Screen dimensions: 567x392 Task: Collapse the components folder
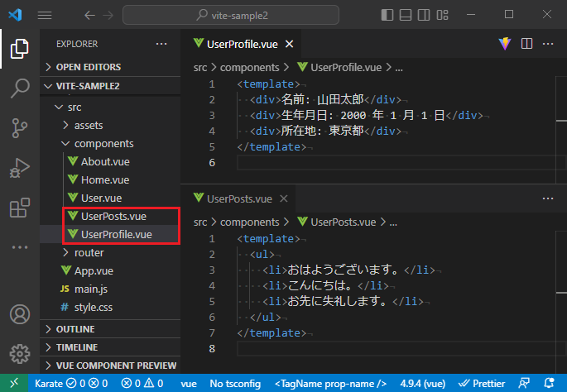110,143
